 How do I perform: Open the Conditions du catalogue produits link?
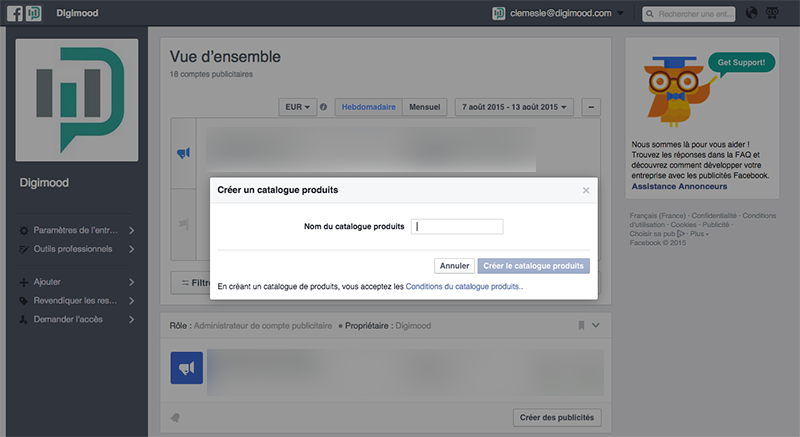pos(463,287)
